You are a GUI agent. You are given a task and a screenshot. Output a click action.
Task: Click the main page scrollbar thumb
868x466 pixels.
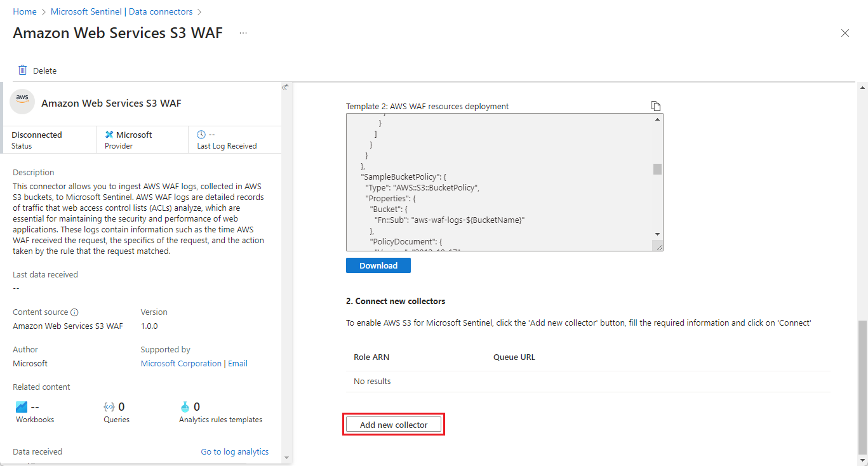862,387
